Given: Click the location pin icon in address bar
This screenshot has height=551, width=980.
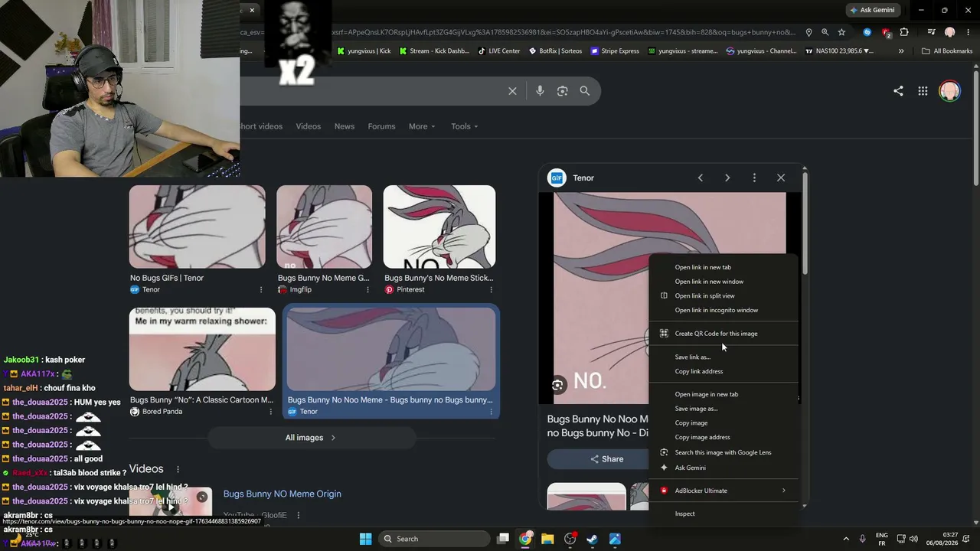Looking at the screenshot, I should click(x=808, y=32).
